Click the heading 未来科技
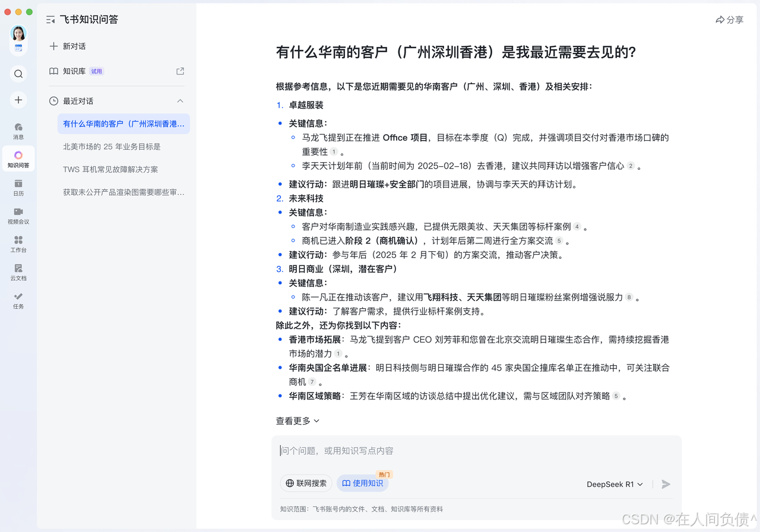 tap(306, 198)
